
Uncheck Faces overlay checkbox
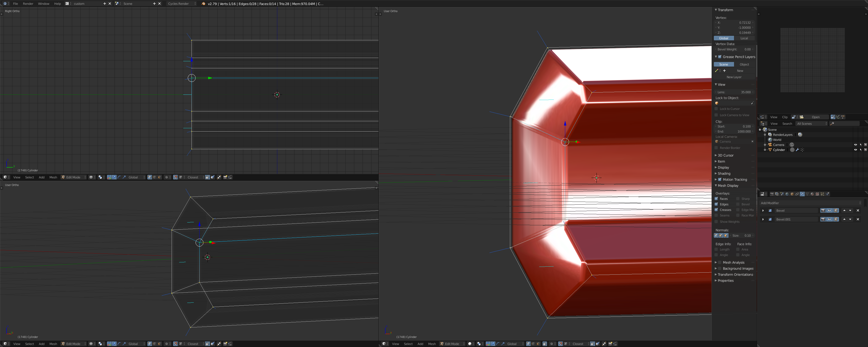coord(716,199)
